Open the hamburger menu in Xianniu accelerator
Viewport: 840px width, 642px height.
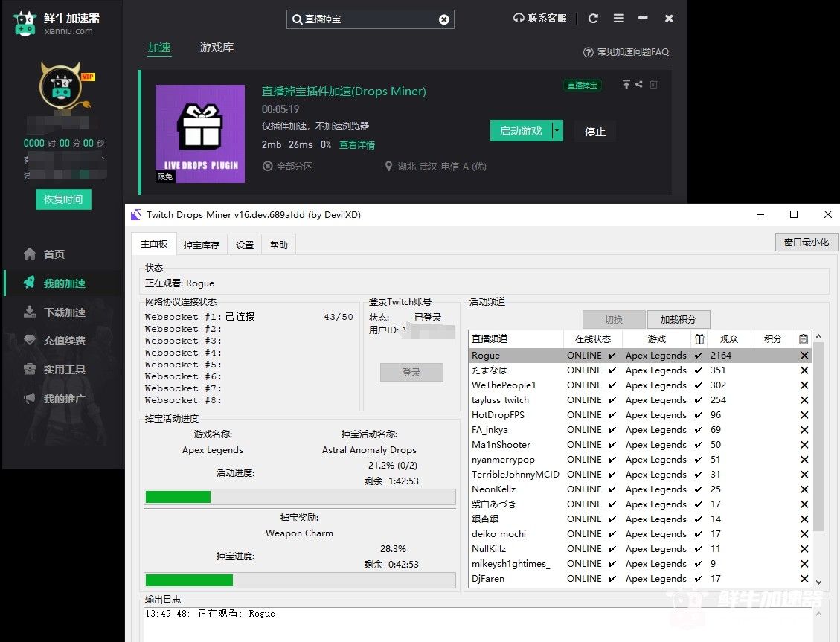click(619, 18)
